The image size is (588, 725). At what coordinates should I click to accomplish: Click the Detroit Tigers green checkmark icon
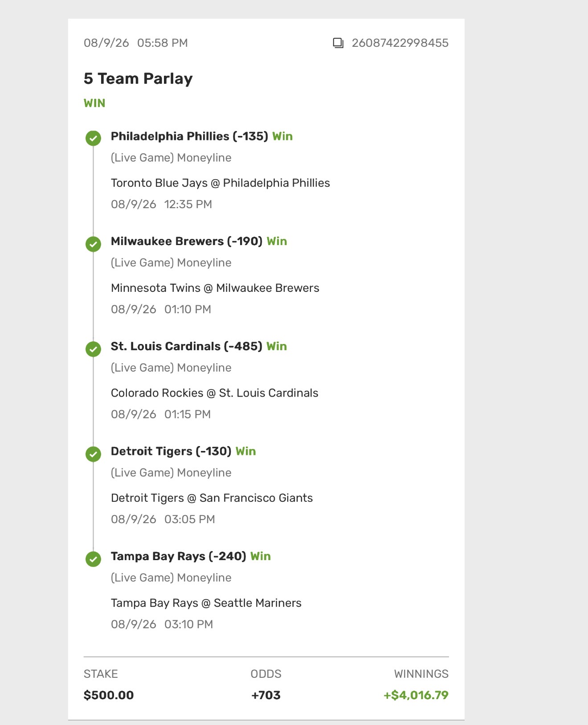point(93,454)
